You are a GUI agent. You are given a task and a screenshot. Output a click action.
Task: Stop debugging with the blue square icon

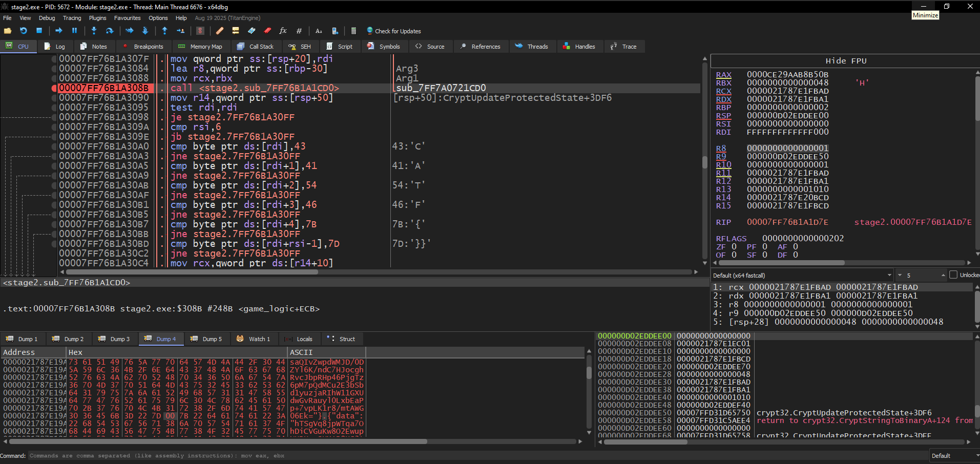(39, 31)
